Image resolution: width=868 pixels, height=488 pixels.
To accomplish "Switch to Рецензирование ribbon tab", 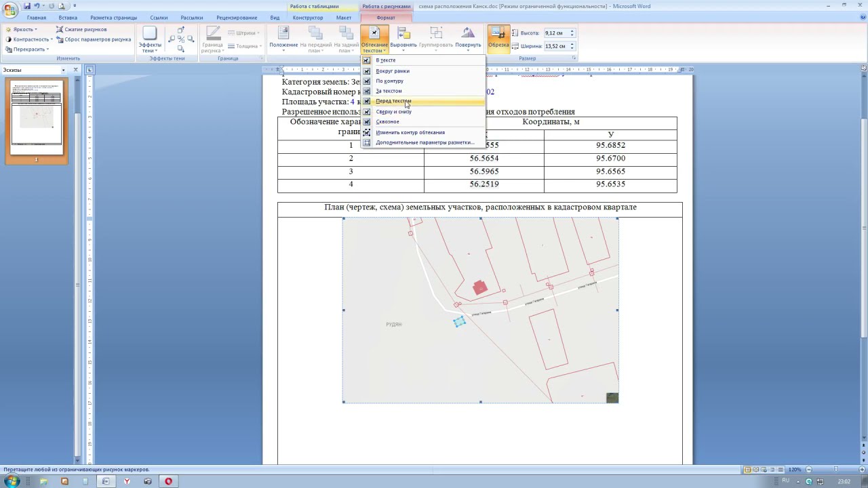I will click(x=237, y=18).
